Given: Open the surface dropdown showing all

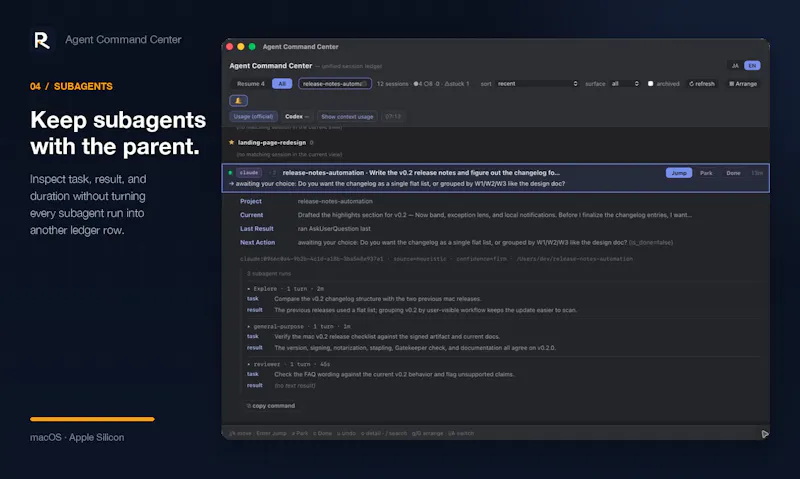Looking at the screenshot, I should click(x=624, y=84).
